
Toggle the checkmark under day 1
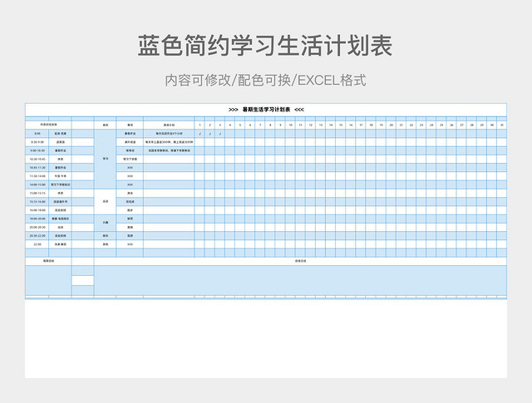point(199,134)
